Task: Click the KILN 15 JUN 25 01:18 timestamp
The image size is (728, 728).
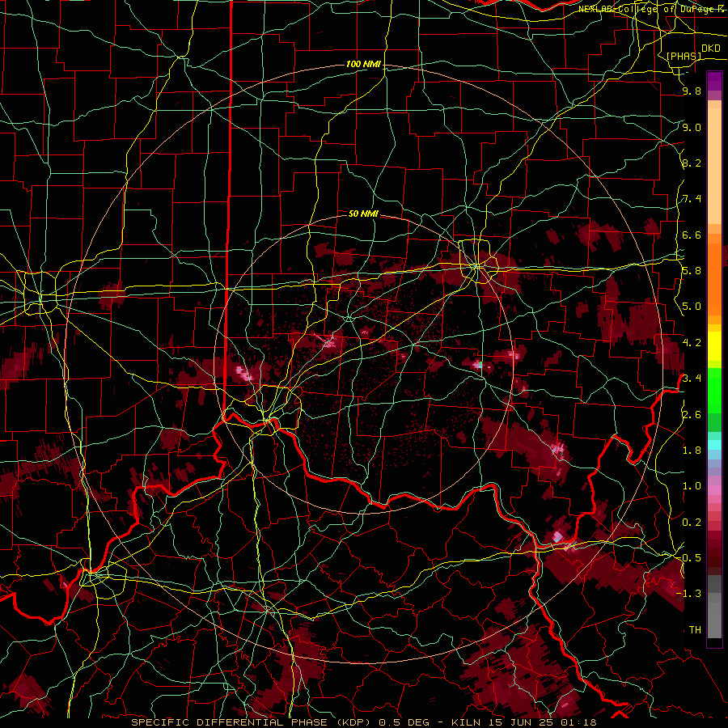Action: pyautogui.click(x=523, y=722)
